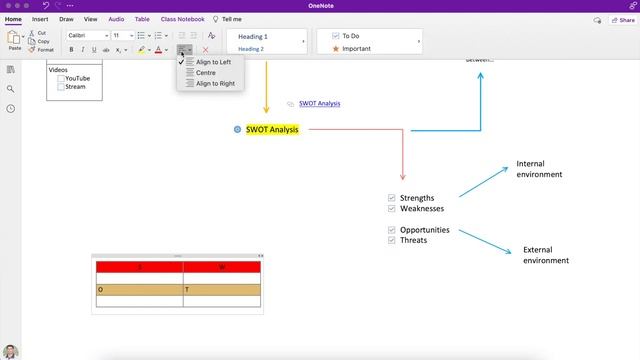Click the blue tag icon beside SWOT Analysis
Image resolution: width=640 pixels, height=360 pixels.
pyautogui.click(x=237, y=129)
